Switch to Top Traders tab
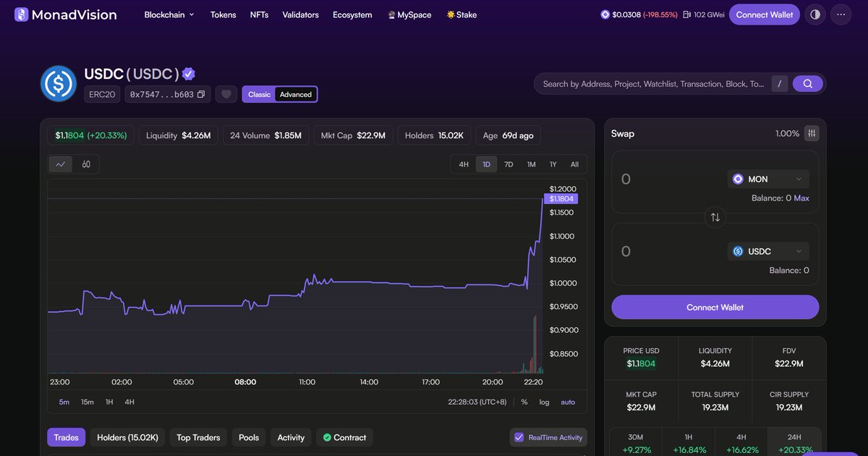The height and width of the screenshot is (456, 868). [198, 437]
